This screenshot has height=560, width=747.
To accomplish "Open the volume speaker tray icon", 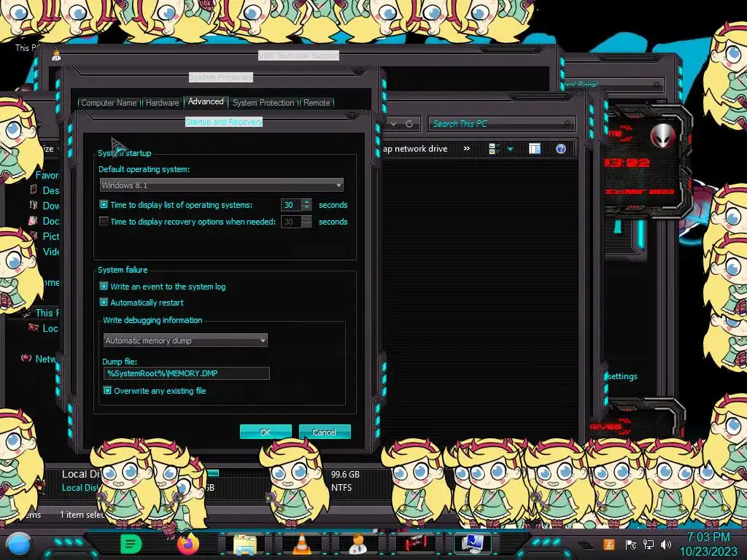I will [666, 544].
